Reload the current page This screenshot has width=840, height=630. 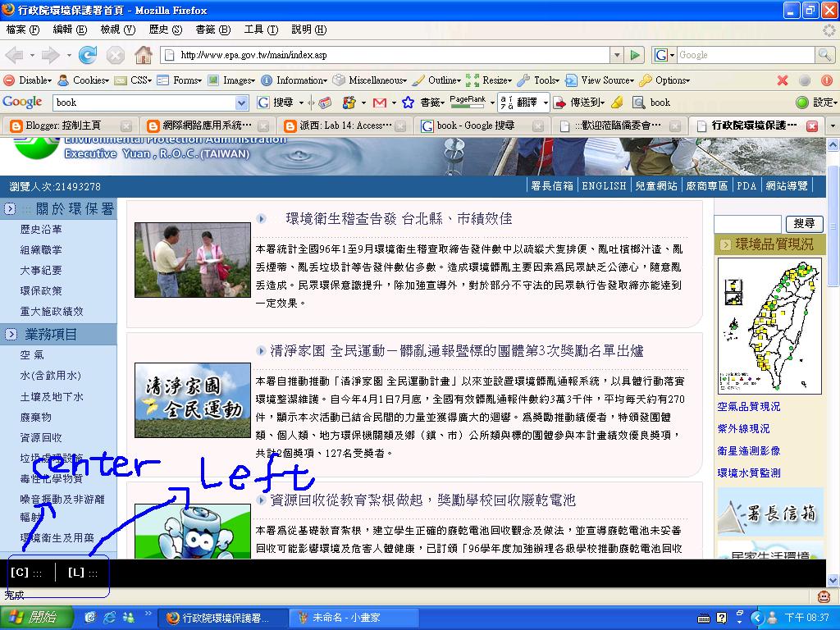coord(87,55)
